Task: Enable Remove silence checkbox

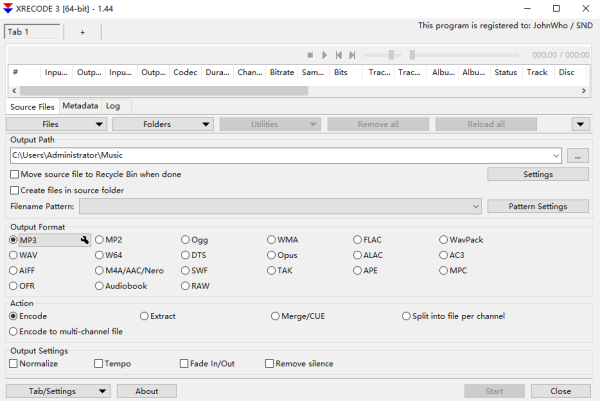Action: [x=299, y=364]
